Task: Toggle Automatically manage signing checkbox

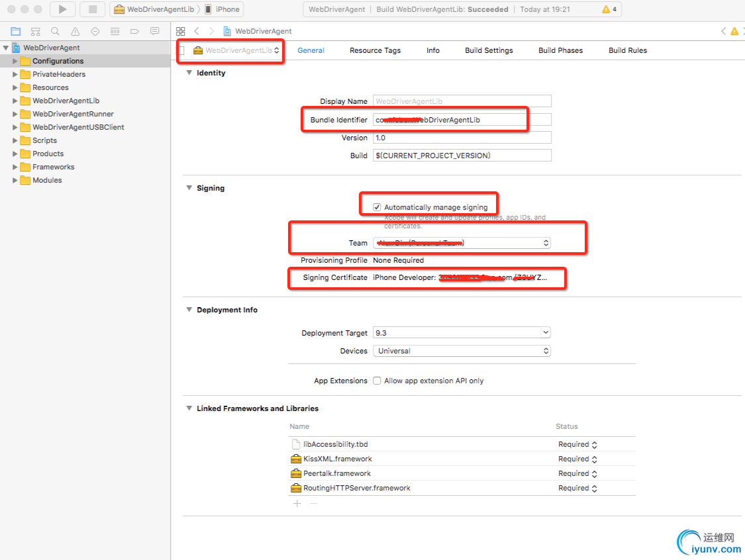Action: tap(377, 207)
